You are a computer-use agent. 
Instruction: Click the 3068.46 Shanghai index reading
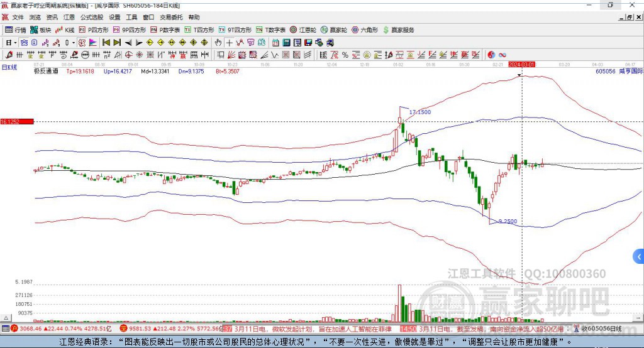pyautogui.click(x=30, y=329)
